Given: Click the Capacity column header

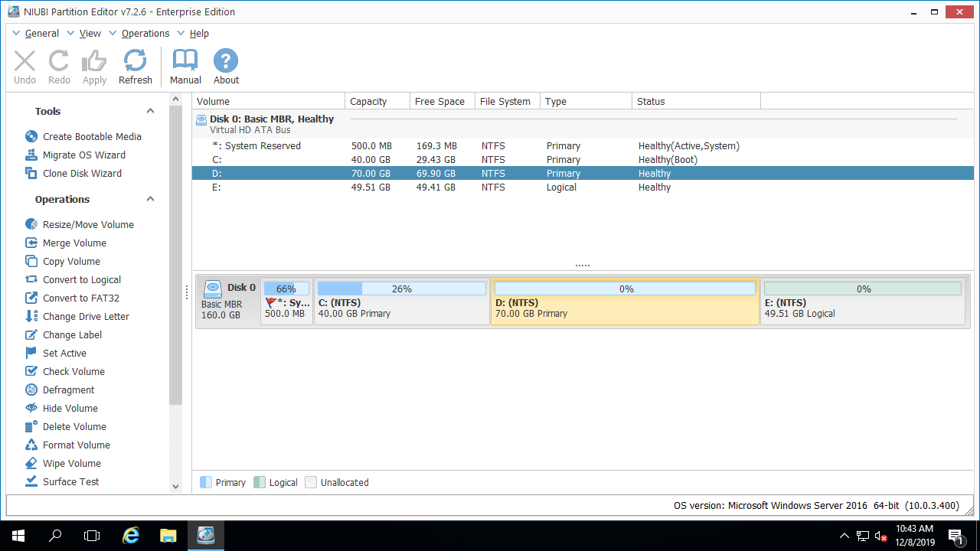Looking at the screenshot, I should [x=368, y=101].
